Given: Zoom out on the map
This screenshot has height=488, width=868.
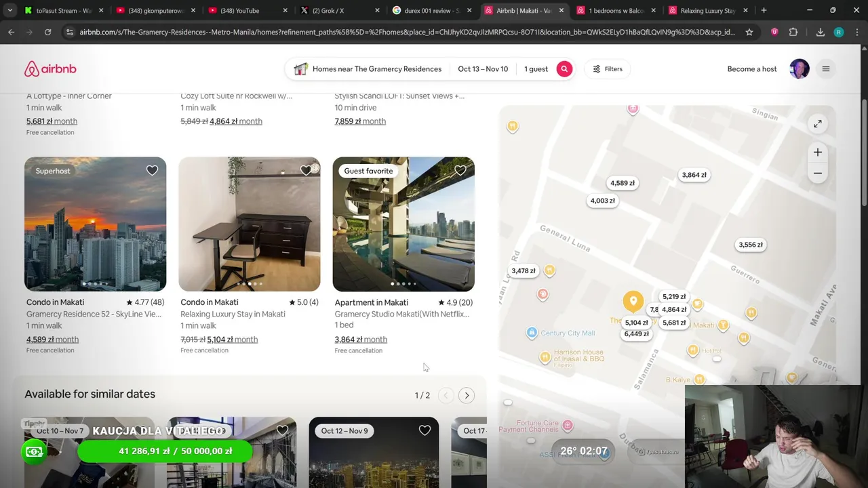Looking at the screenshot, I should point(818,174).
